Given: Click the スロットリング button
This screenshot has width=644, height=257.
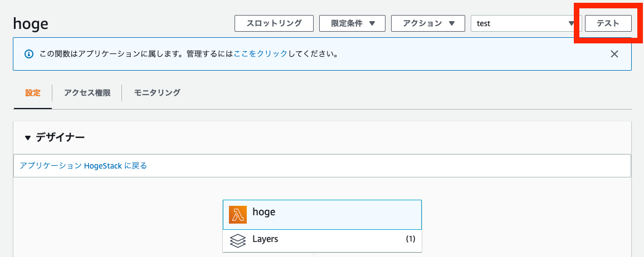Looking at the screenshot, I should (x=274, y=23).
